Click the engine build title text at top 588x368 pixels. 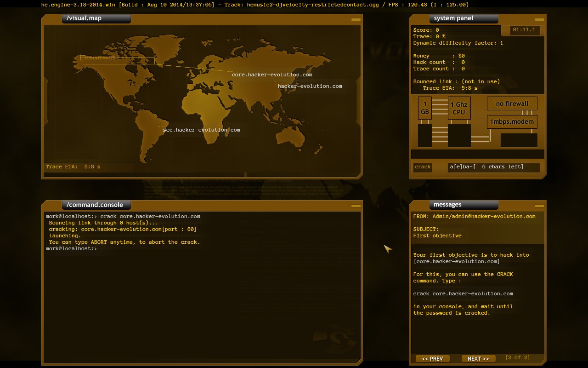(x=255, y=5)
